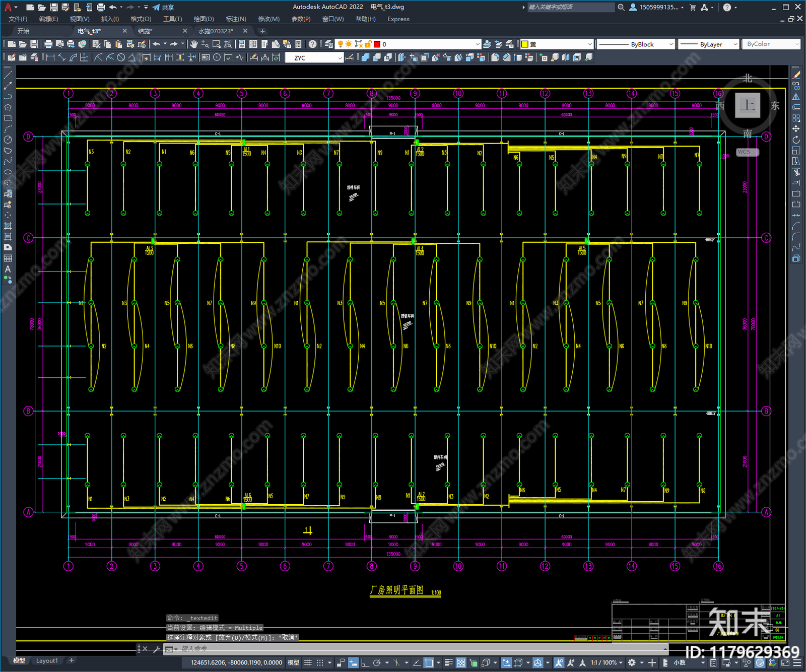Toggle dynamic input in status bar
Screen dimensions: 806x672
point(353,662)
